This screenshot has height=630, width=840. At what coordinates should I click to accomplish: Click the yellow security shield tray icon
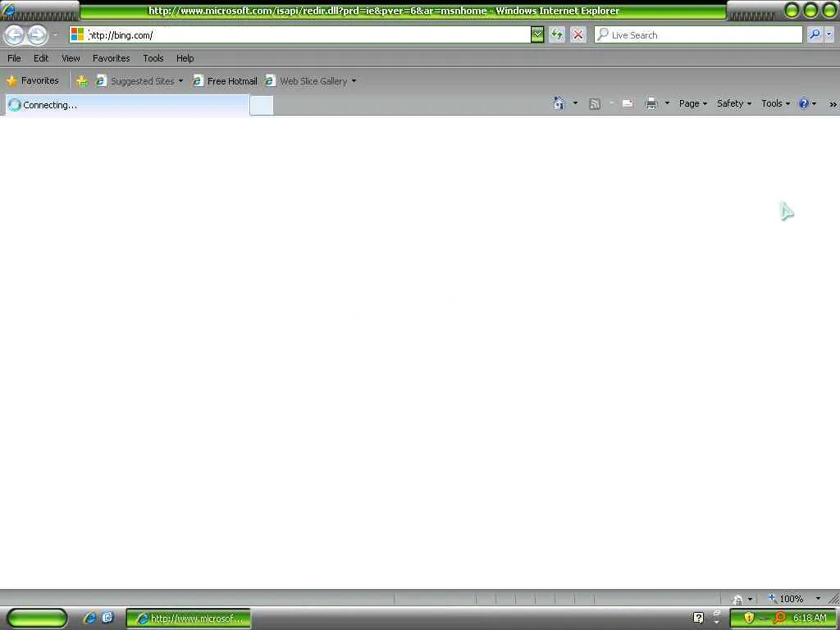pos(749,618)
